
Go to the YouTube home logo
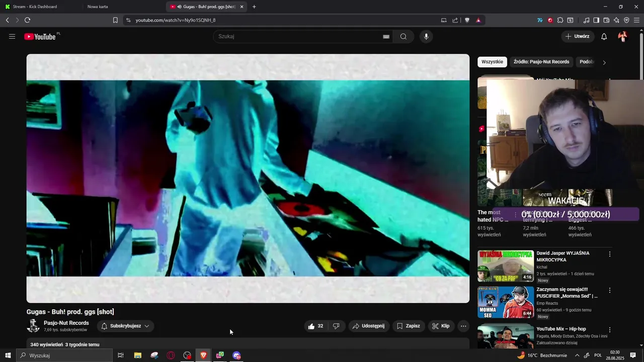click(x=40, y=36)
